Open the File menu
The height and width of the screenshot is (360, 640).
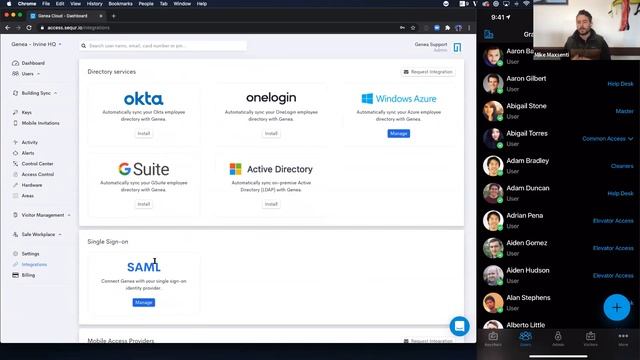click(46, 4)
